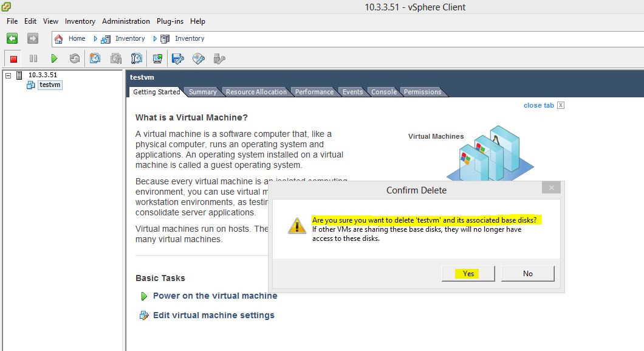Screen dimensions: 644x351
Task: Open the Edit menu
Action: tap(30, 21)
